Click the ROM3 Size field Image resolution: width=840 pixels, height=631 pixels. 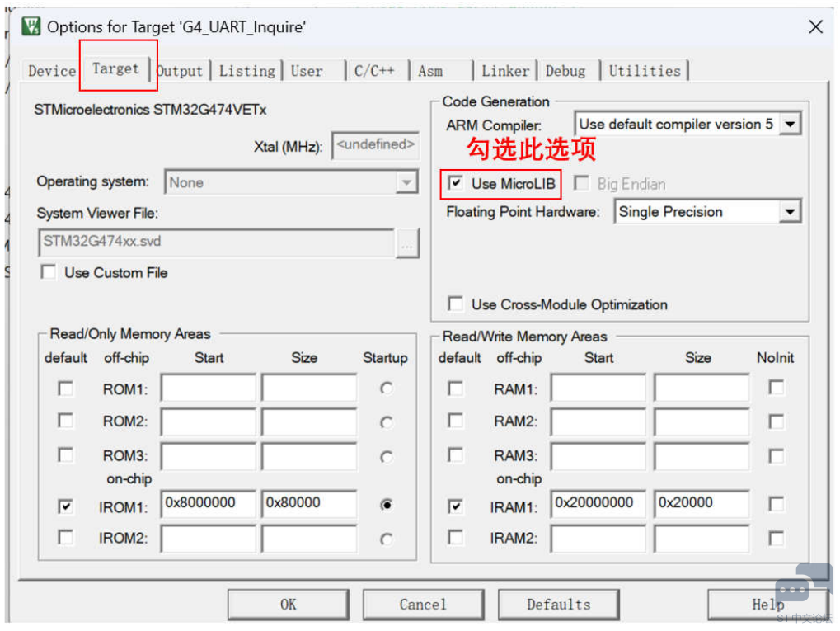[309, 456]
